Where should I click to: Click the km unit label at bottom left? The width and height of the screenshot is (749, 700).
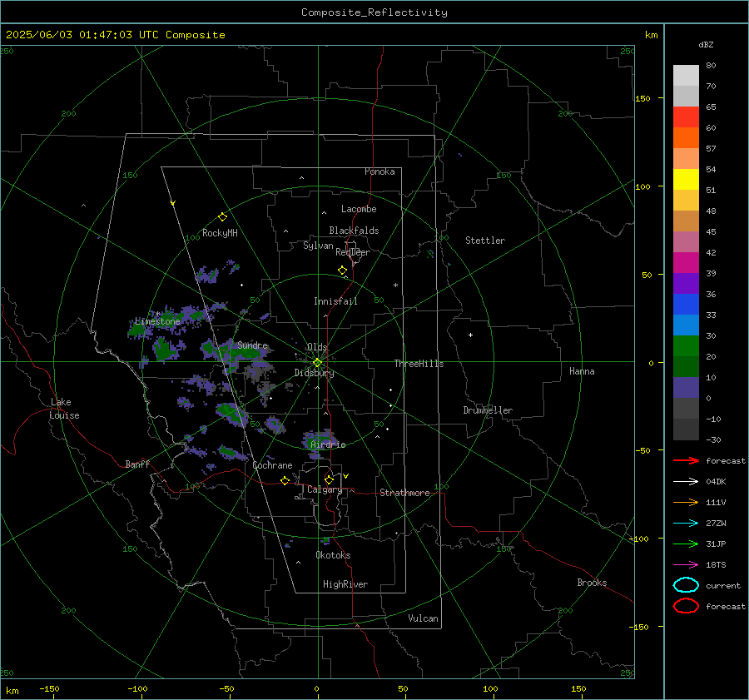pos(12,691)
